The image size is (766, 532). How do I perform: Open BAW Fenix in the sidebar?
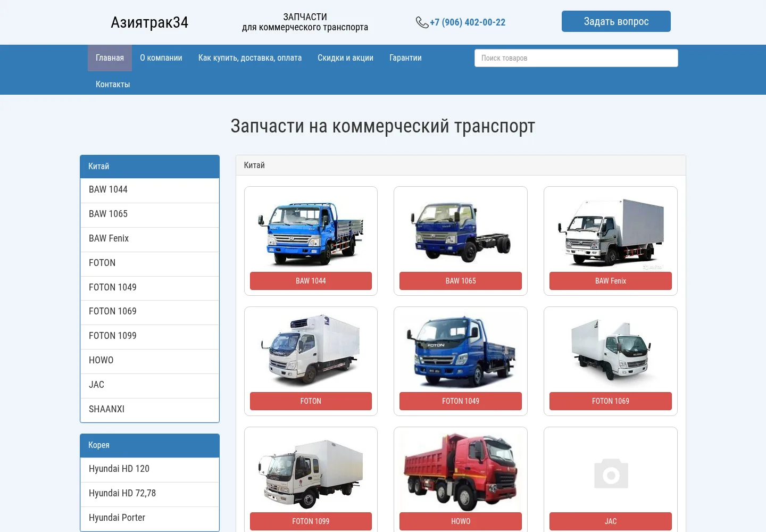coord(149,239)
